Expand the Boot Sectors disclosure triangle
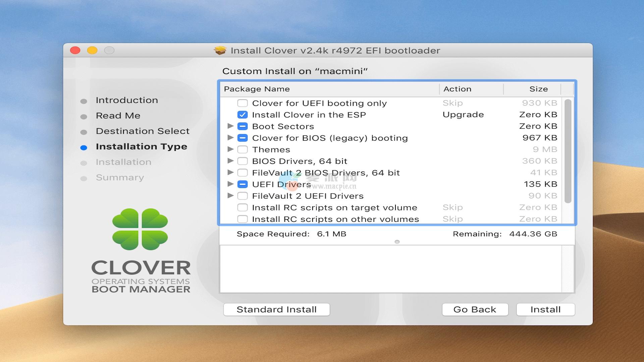 230,126
